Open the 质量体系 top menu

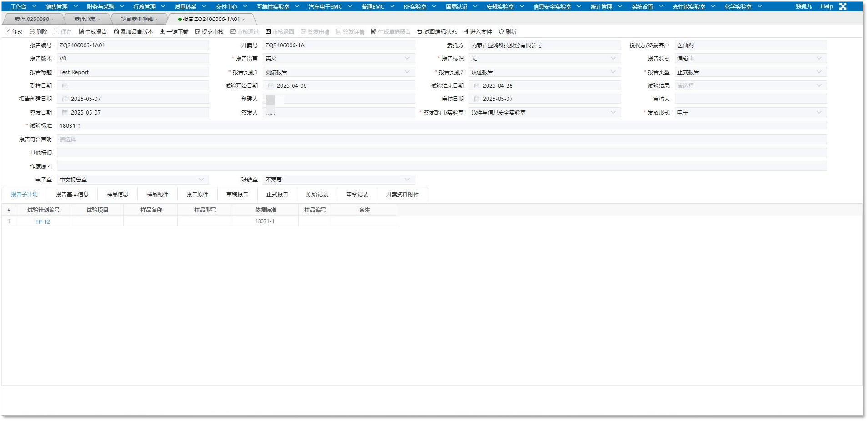point(190,6)
